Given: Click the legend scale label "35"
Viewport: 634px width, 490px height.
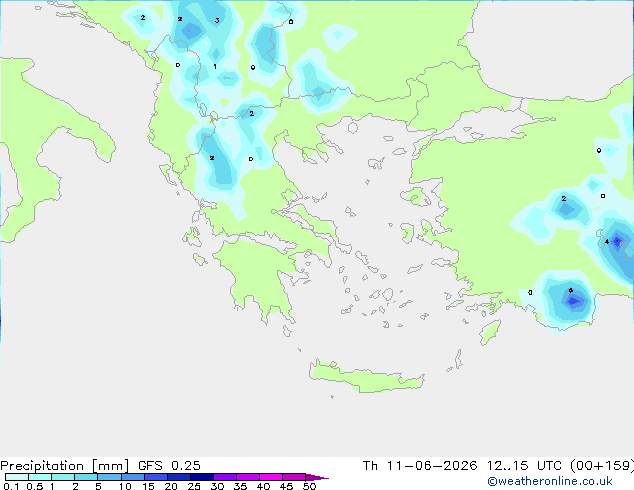Looking at the screenshot, I should [240, 486].
